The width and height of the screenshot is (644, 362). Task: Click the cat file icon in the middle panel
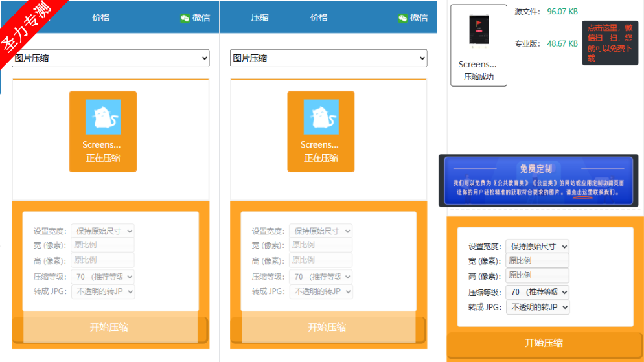tap(321, 117)
